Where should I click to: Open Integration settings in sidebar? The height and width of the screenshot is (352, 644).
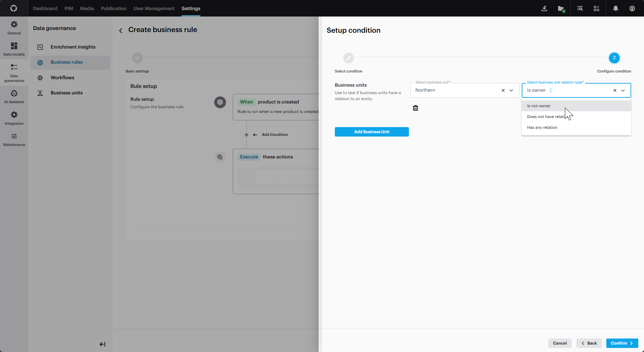pyautogui.click(x=14, y=118)
